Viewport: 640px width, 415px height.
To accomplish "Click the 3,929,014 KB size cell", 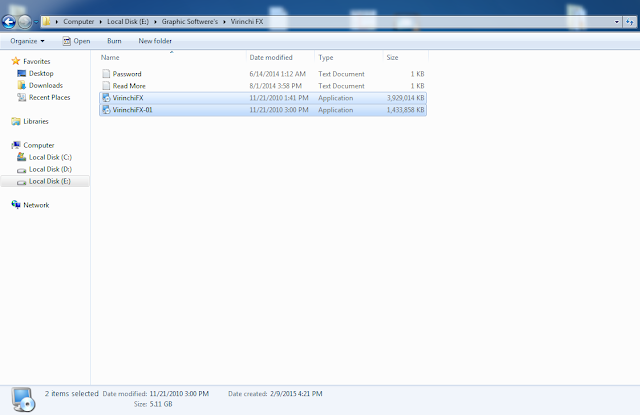I will [405, 98].
